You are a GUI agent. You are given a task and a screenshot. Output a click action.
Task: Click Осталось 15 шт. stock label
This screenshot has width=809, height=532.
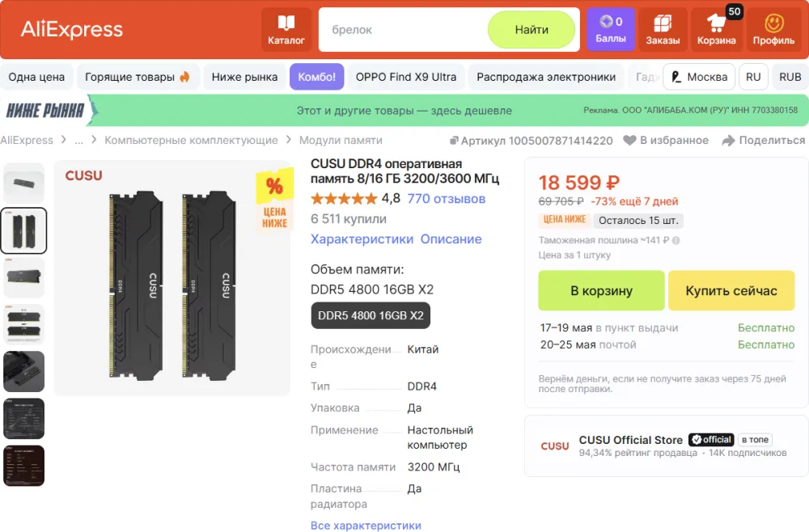(638, 221)
